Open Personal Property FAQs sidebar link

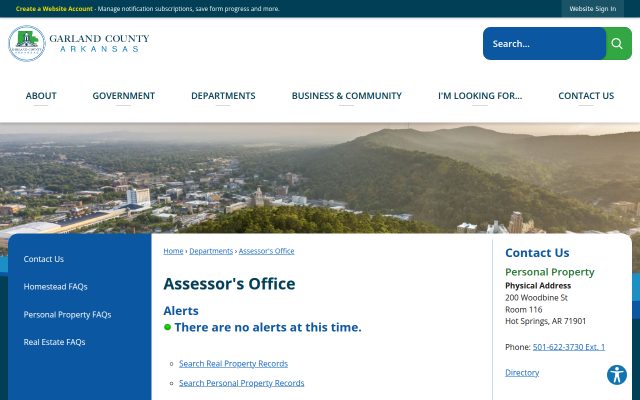(x=67, y=314)
